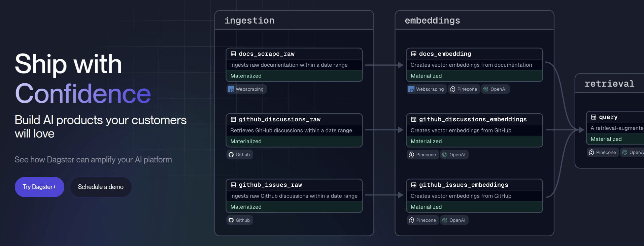Click 'A retrieval-augmented' query description

617,128
